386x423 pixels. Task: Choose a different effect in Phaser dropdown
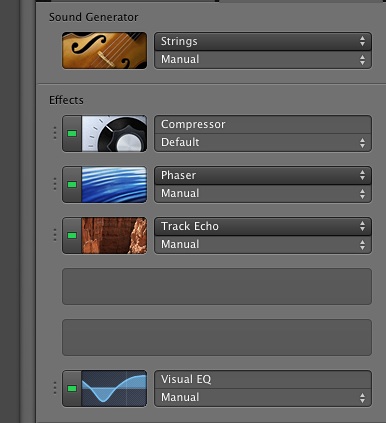pyautogui.click(x=263, y=175)
